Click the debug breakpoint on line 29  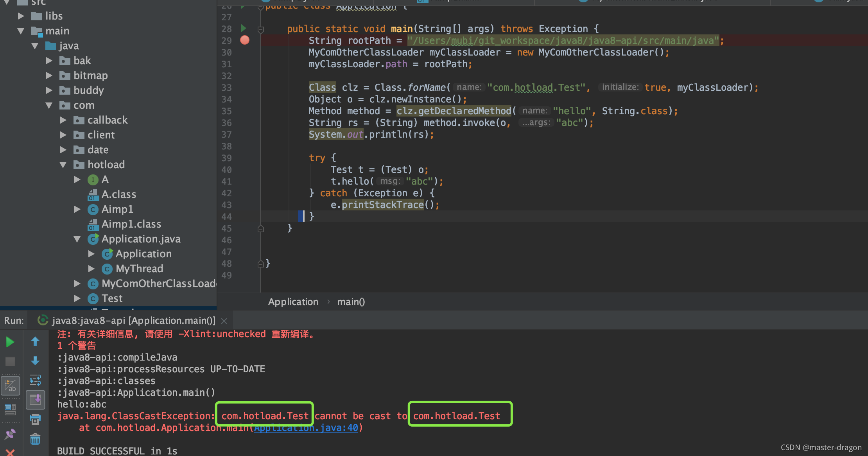pyautogui.click(x=244, y=40)
